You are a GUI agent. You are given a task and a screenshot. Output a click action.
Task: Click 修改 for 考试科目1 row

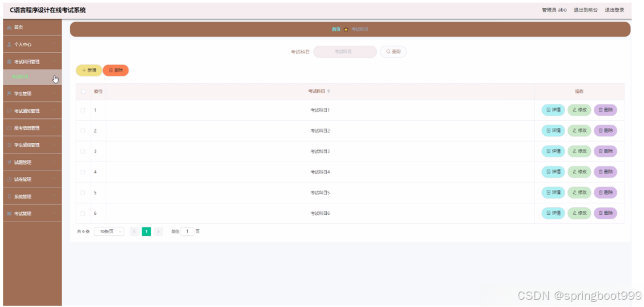point(579,110)
